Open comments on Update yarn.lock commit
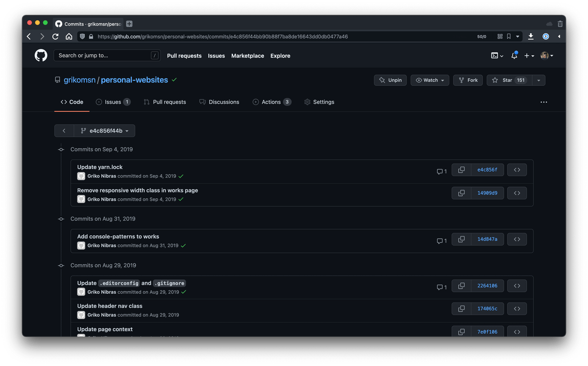The image size is (588, 366). (441, 171)
